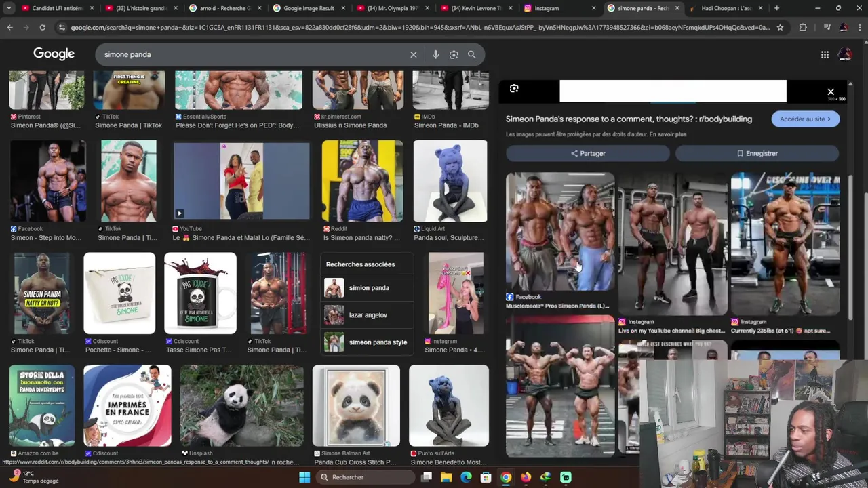Screen dimensions: 868x488
Task: Select the lazar angelov related search
Action: 366,315
